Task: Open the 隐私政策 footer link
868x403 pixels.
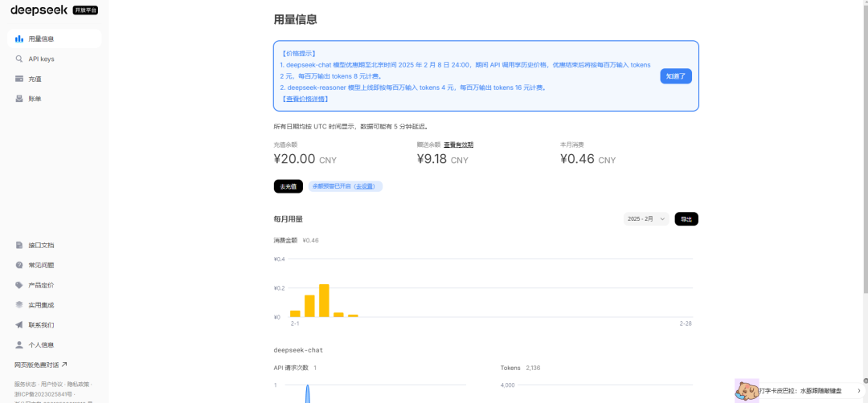Action: click(77, 384)
